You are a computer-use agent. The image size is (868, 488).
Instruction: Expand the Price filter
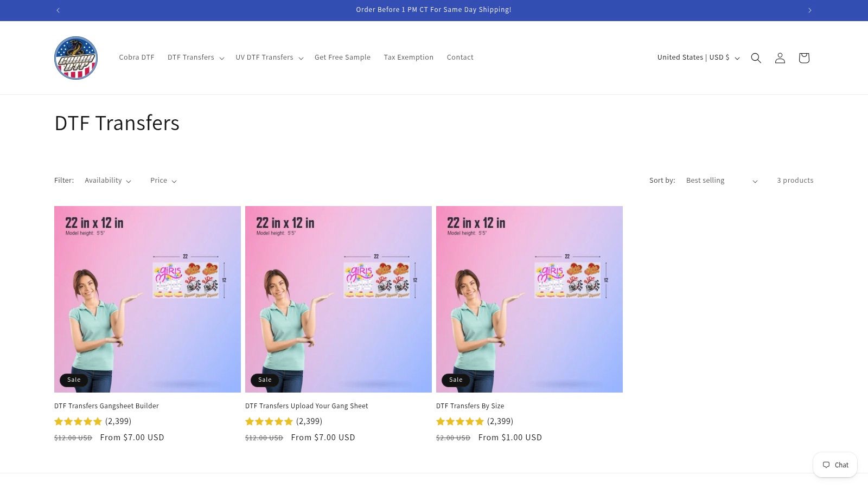click(163, 181)
